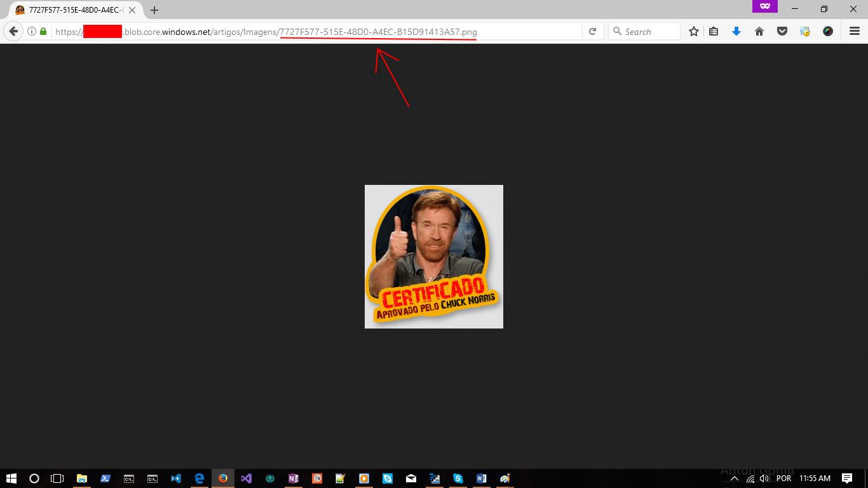Open the second Skype taskbar icon
The image size is (868, 488).
click(x=458, y=478)
